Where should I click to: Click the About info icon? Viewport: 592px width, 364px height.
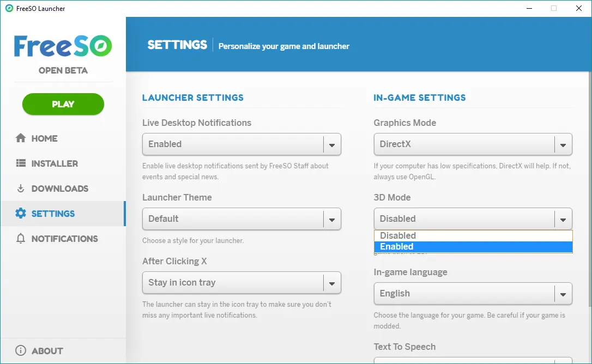[x=21, y=350]
